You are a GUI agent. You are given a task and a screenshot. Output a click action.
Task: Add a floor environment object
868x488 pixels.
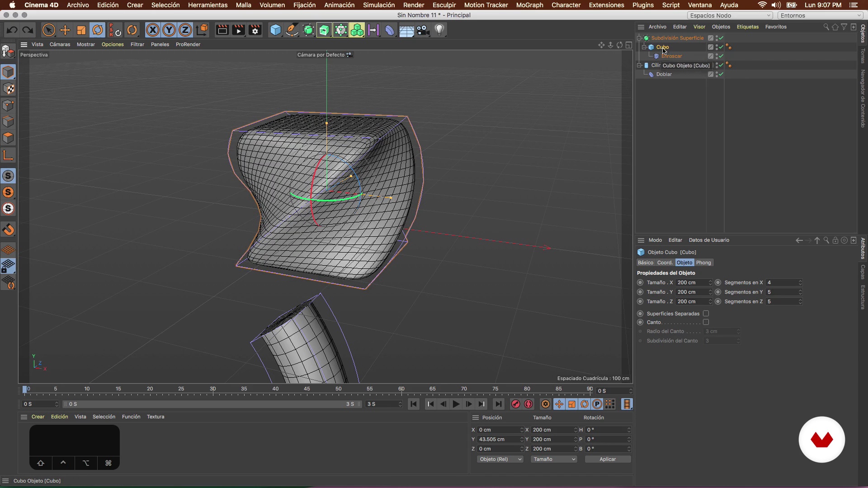[406, 30]
